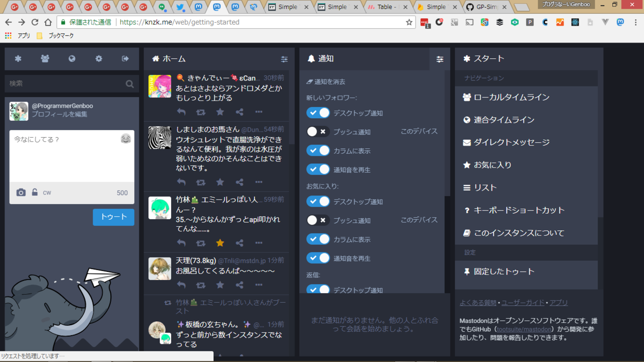This screenshot has width=644, height=362.
Task: Open the federated timeline globe icon
Action: [x=72, y=59]
